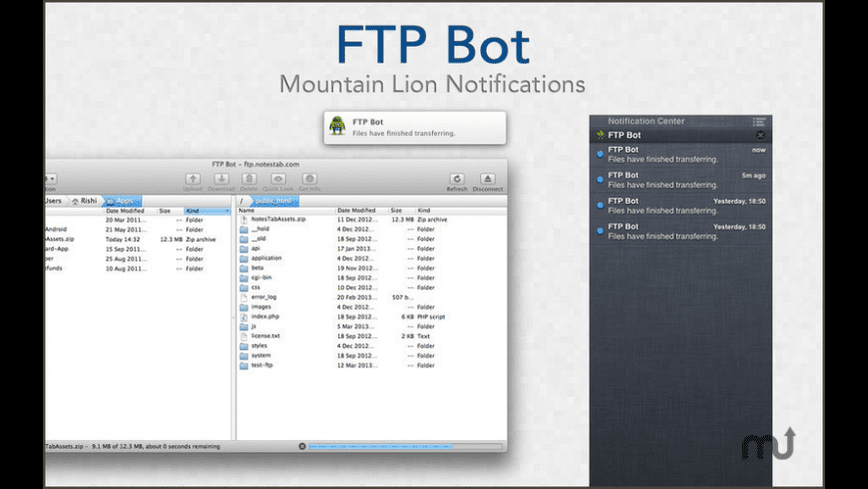Screen dimensions: 868x489
Task: Select Rishi in the local path bar
Action: pyautogui.click(x=84, y=201)
